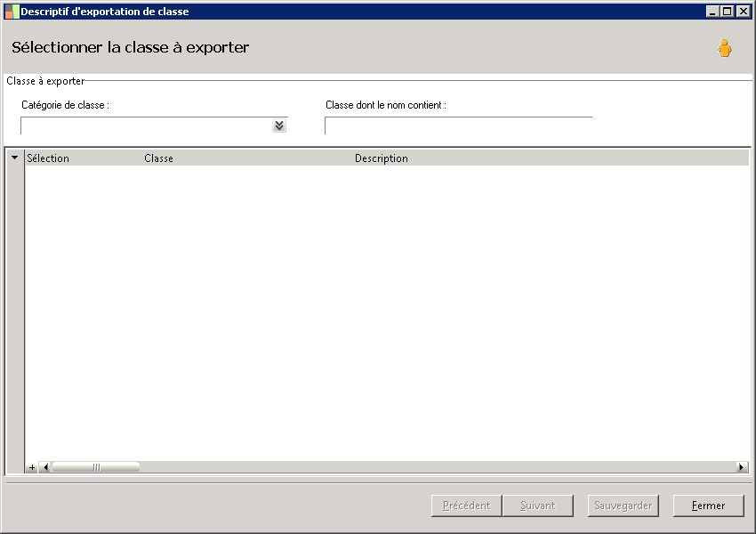756x534 pixels.
Task: Click the orange person assistant icon
Action: pos(724,48)
